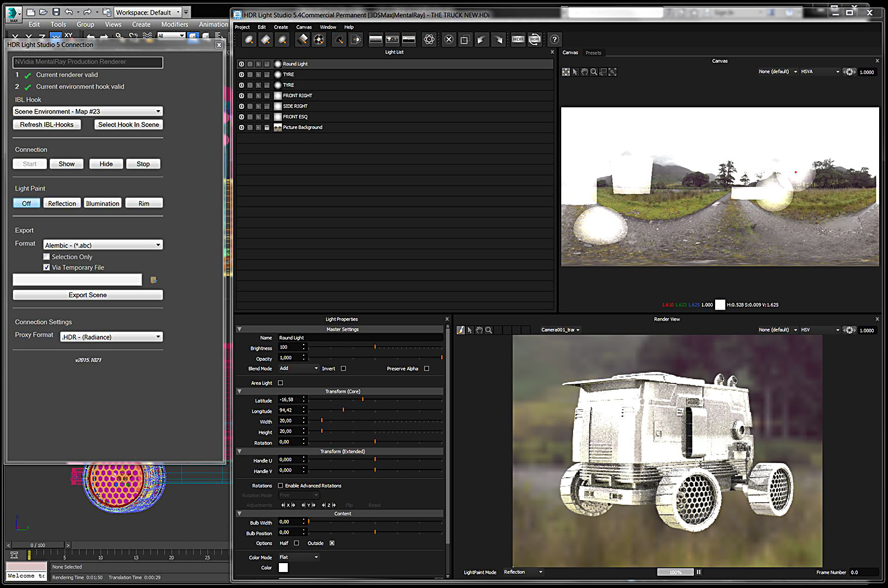Toggle visibility of the Picture Background

[x=241, y=127]
